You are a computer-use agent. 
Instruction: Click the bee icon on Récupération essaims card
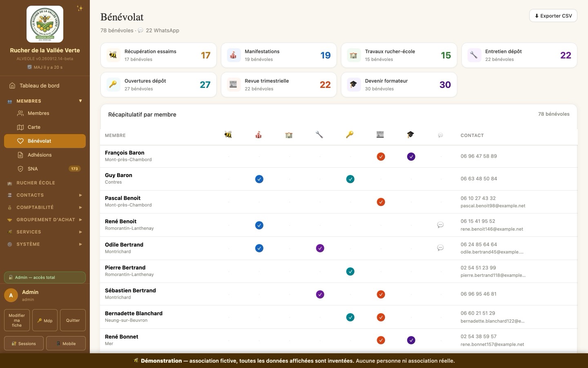[113, 55]
